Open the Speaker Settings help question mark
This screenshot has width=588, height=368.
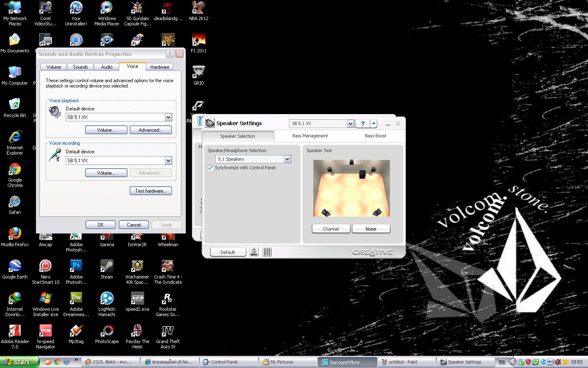[x=363, y=123]
